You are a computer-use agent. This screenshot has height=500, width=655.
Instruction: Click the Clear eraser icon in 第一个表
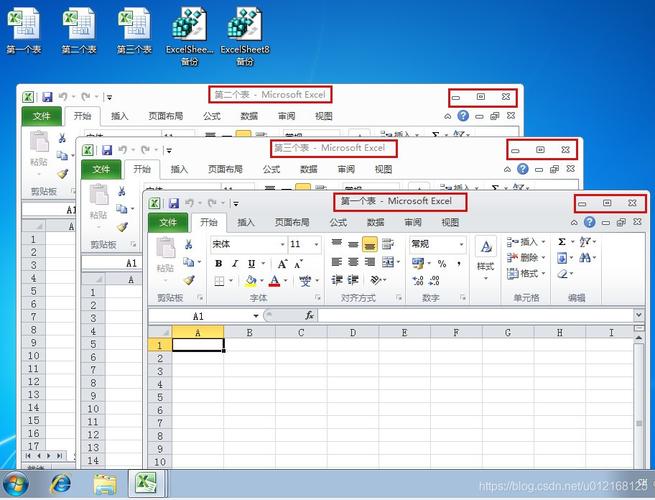coord(563,274)
